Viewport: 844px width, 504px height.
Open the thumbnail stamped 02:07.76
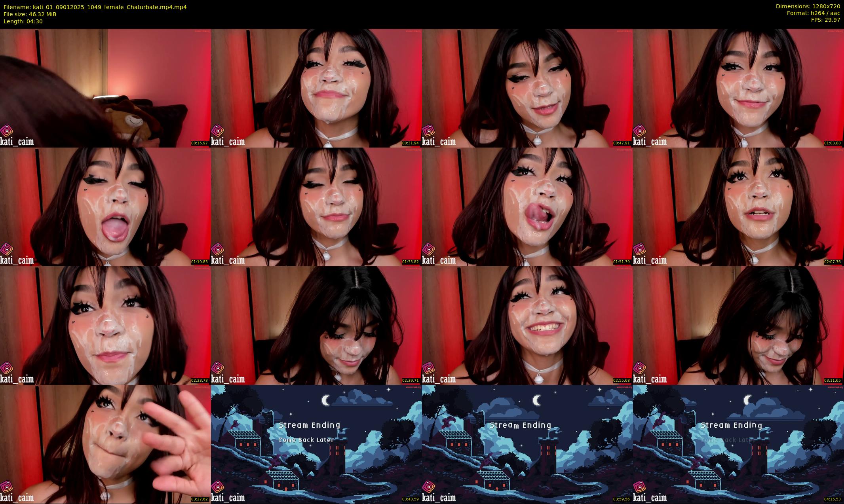(x=738, y=207)
